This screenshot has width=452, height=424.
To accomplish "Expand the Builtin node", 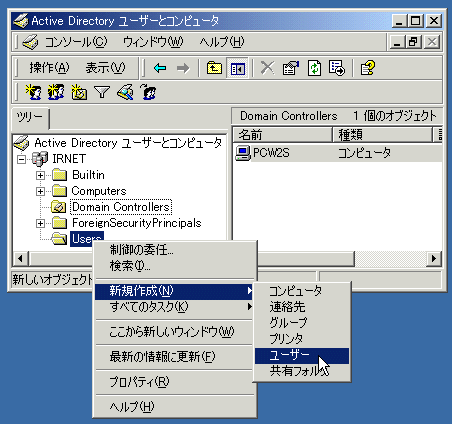I will pyautogui.click(x=40, y=175).
